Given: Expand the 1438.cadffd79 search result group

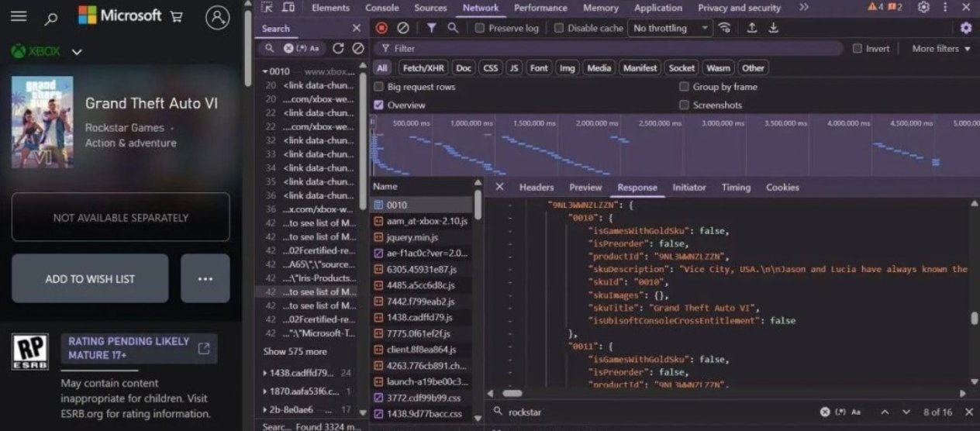Looking at the screenshot, I should 266,373.
